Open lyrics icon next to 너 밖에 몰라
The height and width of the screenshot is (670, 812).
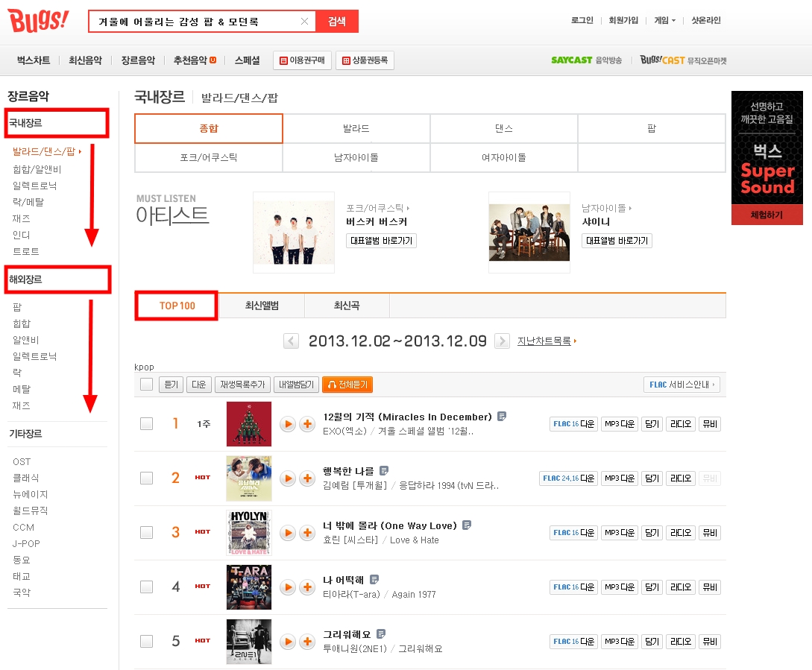pyautogui.click(x=467, y=525)
